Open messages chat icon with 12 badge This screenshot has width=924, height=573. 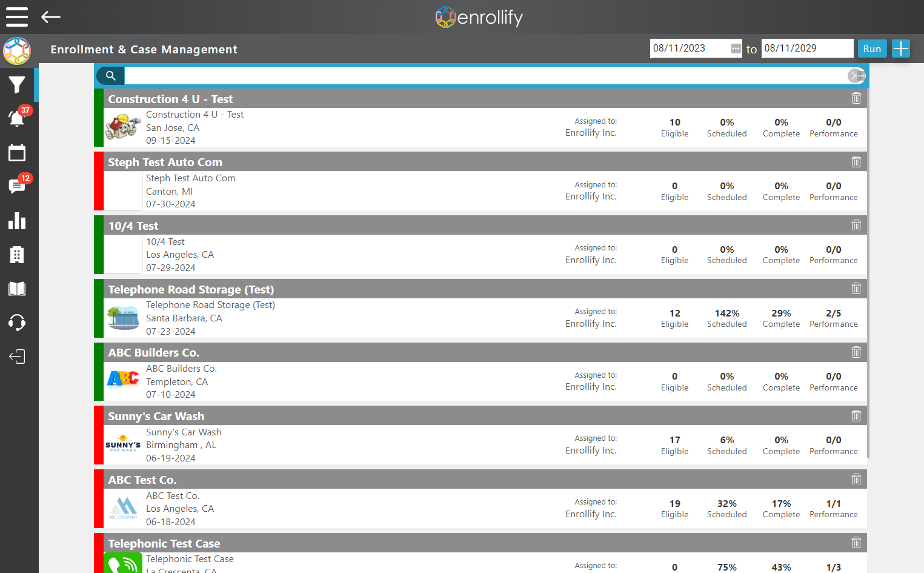click(x=17, y=186)
